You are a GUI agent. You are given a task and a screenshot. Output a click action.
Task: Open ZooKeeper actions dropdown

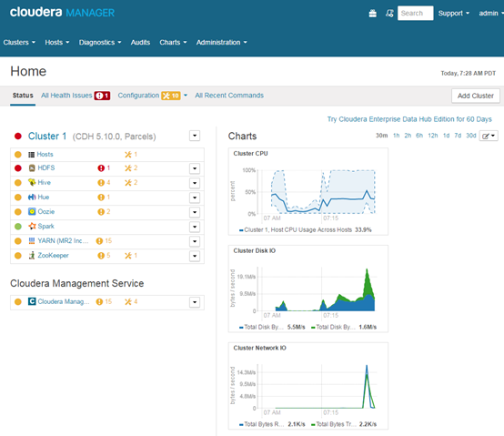195,256
